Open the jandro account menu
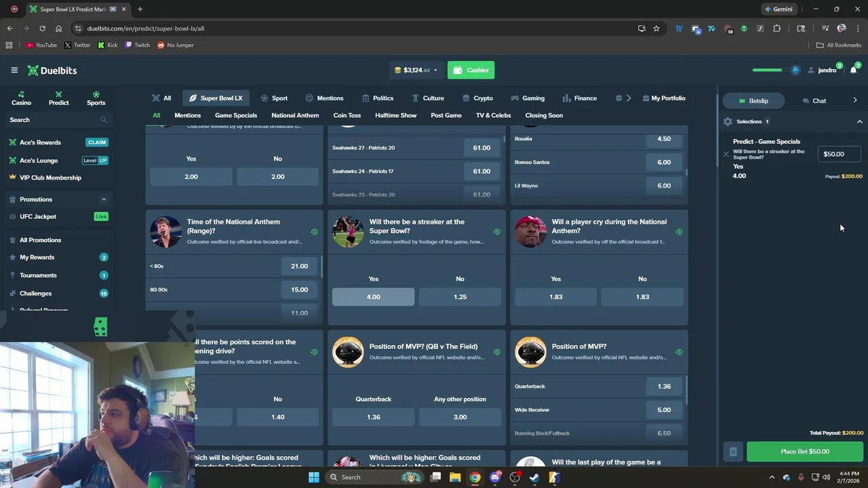 (x=822, y=70)
